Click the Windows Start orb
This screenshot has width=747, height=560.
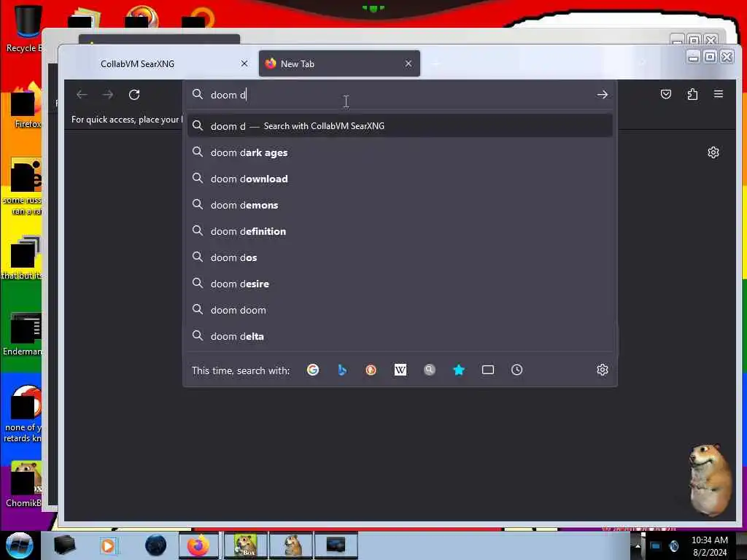click(19, 545)
